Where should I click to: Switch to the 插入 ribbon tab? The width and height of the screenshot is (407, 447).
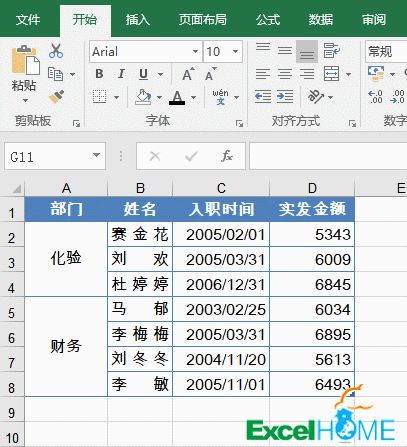tap(138, 20)
